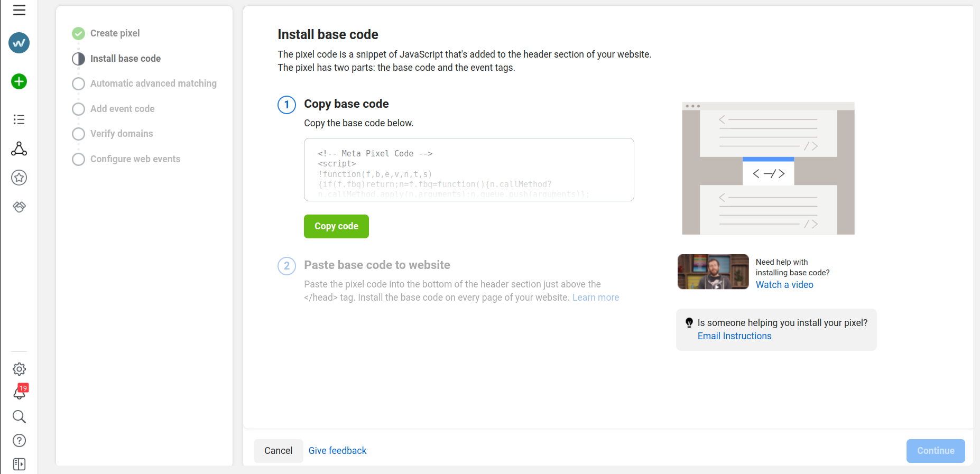Go to Add event code step

point(122,109)
